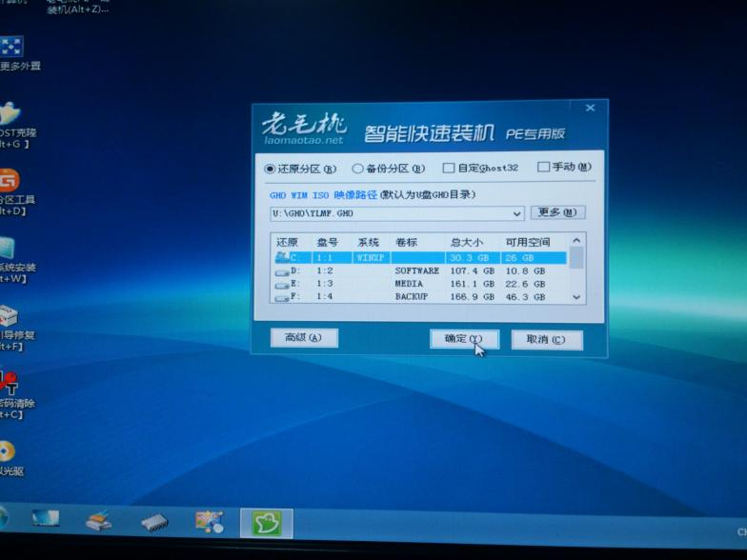Open the password clear desktop icon
The image size is (747, 560).
click(8, 385)
